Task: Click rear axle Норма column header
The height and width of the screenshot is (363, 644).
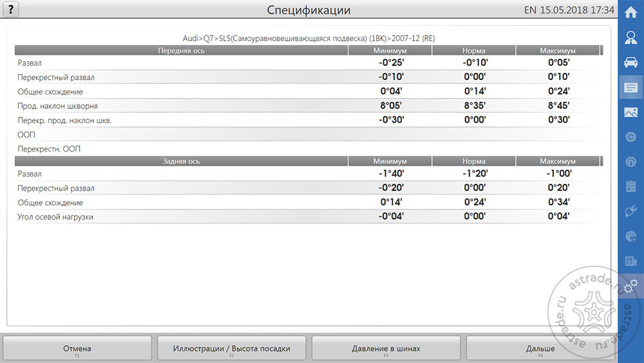Action: click(x=473, y=161)
